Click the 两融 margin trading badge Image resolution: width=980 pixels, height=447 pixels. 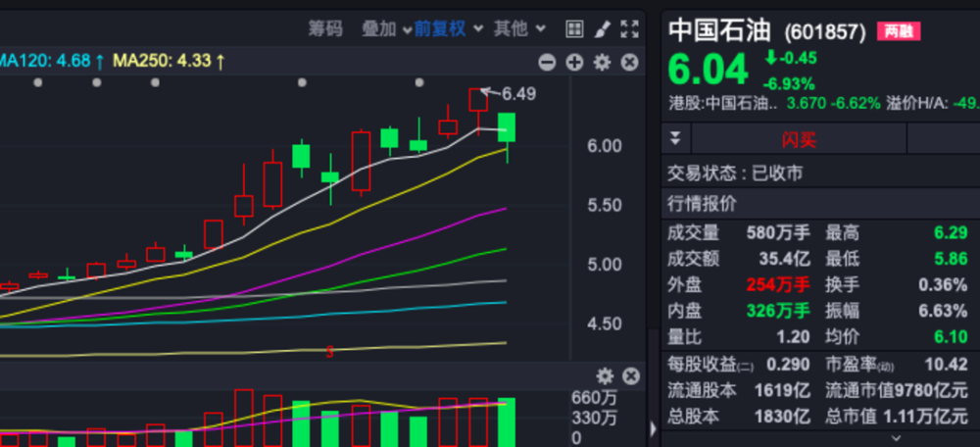[898, 31]
